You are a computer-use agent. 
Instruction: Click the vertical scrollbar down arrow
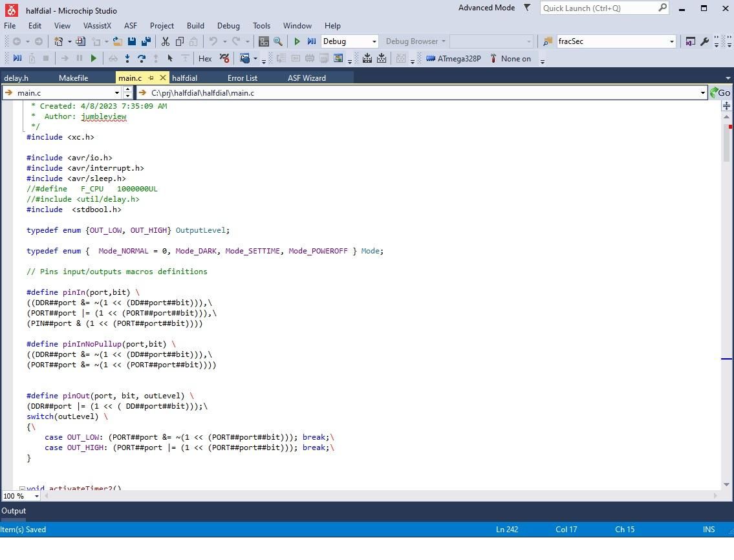[x=726, y=484]
